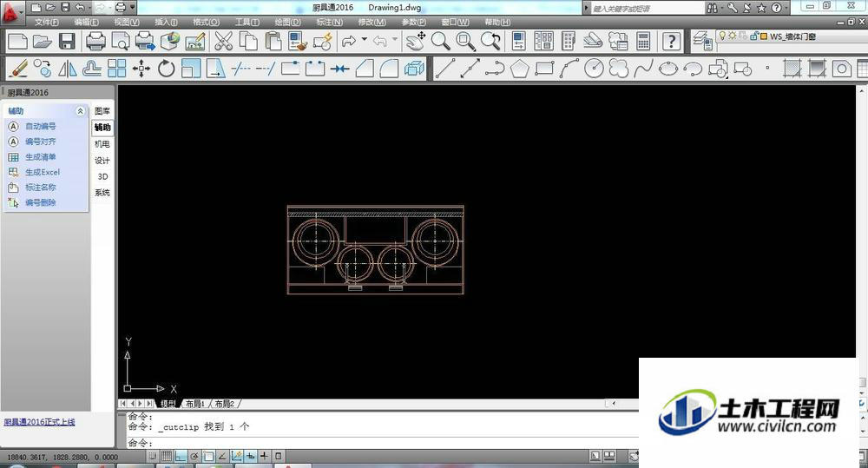The image size is (868, 468).
Task: Expand the Quick Access toolbar customize arrow
Action: click(133, 8)
